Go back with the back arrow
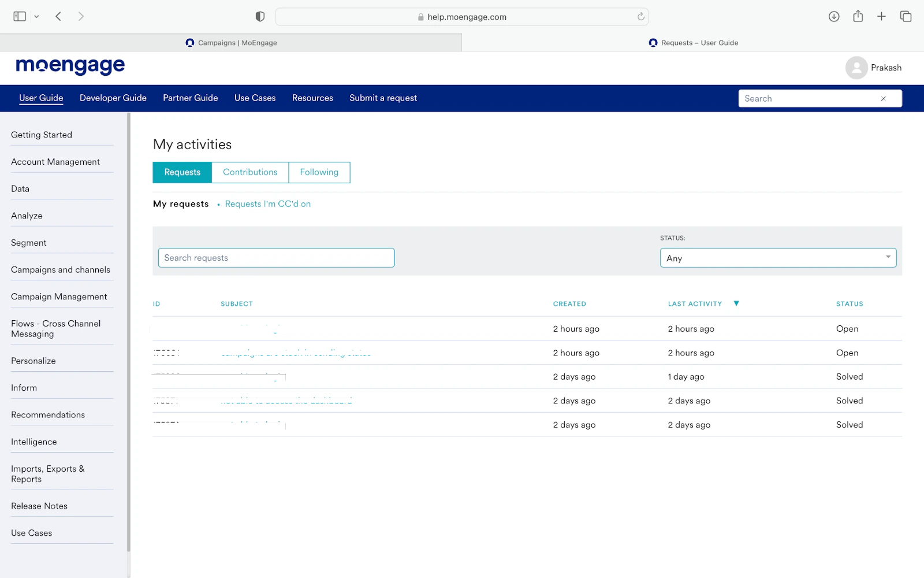The width and height of the screenshot is (924, 578). [58, 17]
